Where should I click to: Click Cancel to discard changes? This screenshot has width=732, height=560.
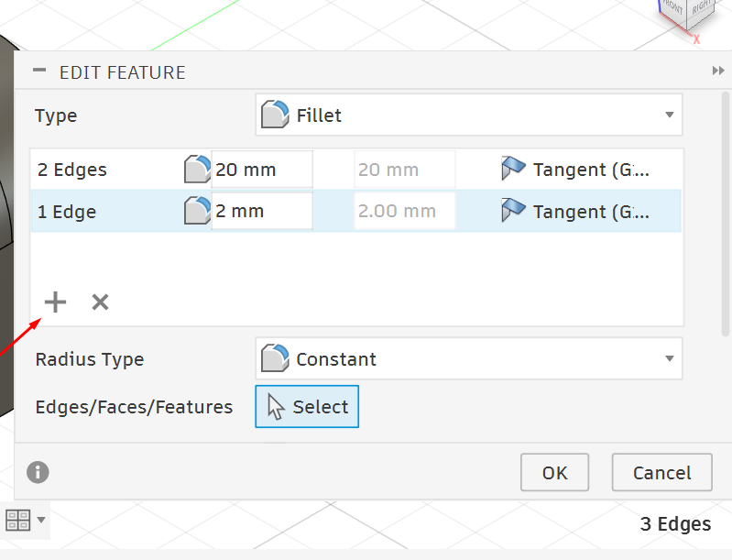point(662,472)
